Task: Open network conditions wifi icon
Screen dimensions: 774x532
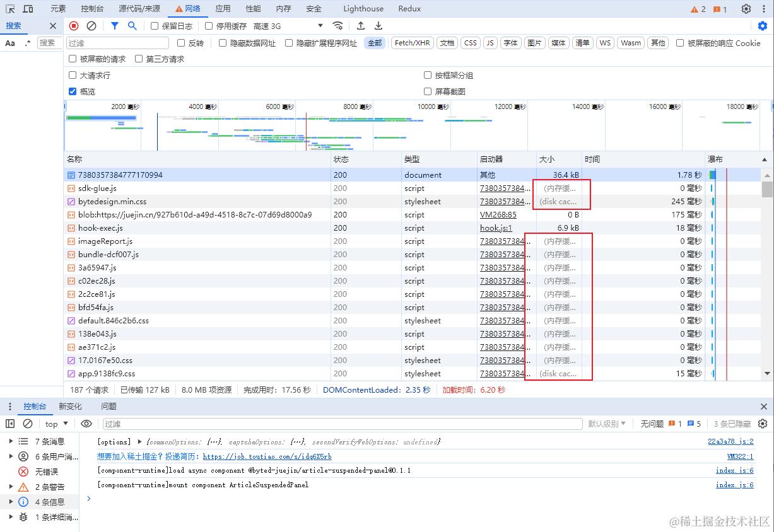Action: tap(338, 26)
